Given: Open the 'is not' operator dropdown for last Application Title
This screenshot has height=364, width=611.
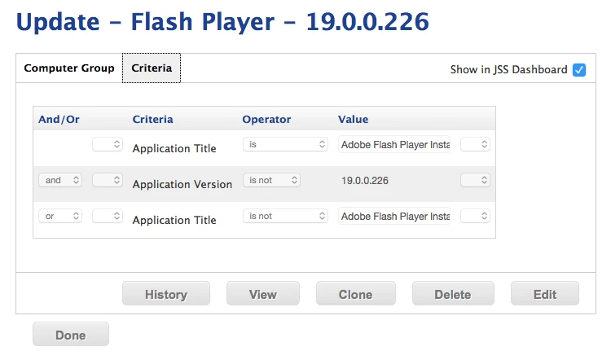Looking at the screenshot, I should click(285, 216).
